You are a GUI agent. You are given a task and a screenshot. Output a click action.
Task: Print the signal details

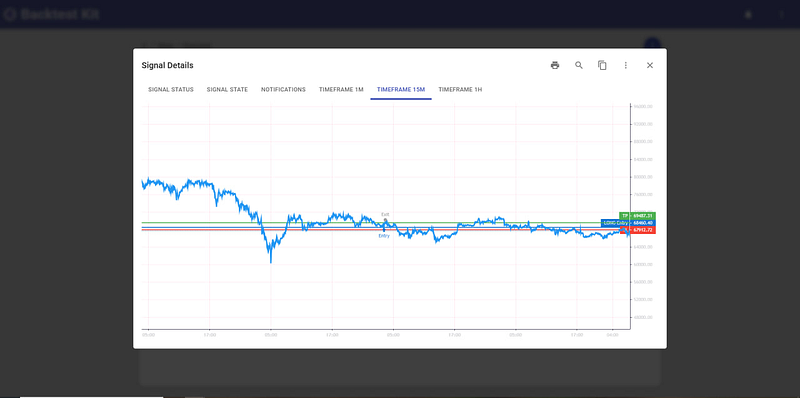[555, 65]
